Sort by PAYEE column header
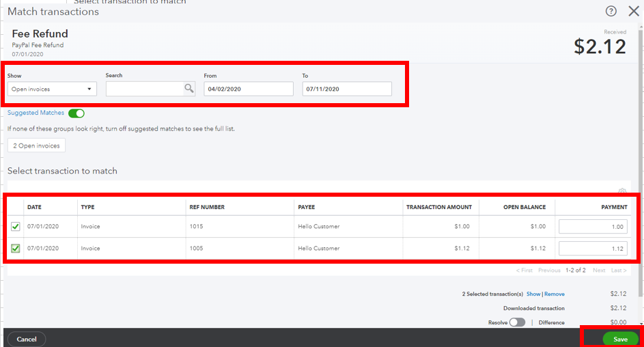Screen dimensions: 644x347 coord(307,207)
